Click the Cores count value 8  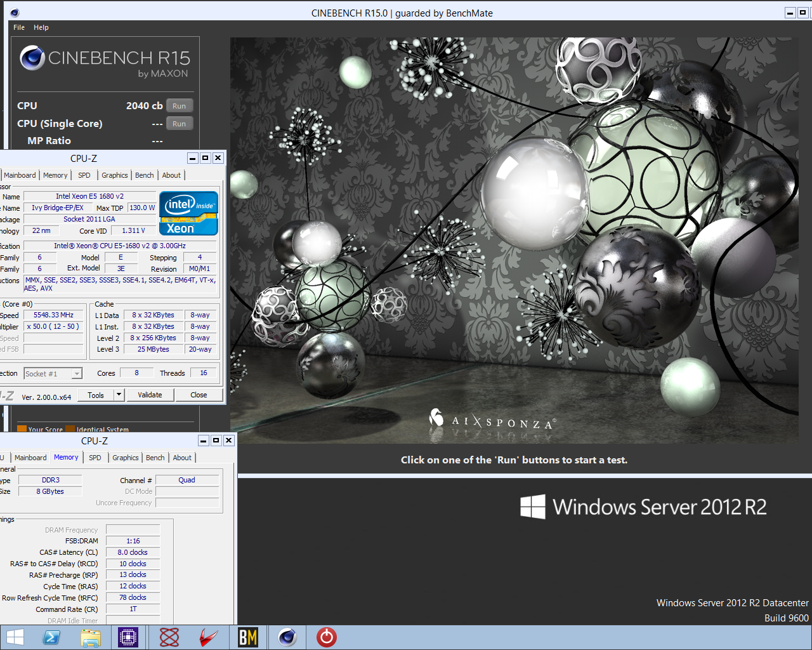(136, 373)
